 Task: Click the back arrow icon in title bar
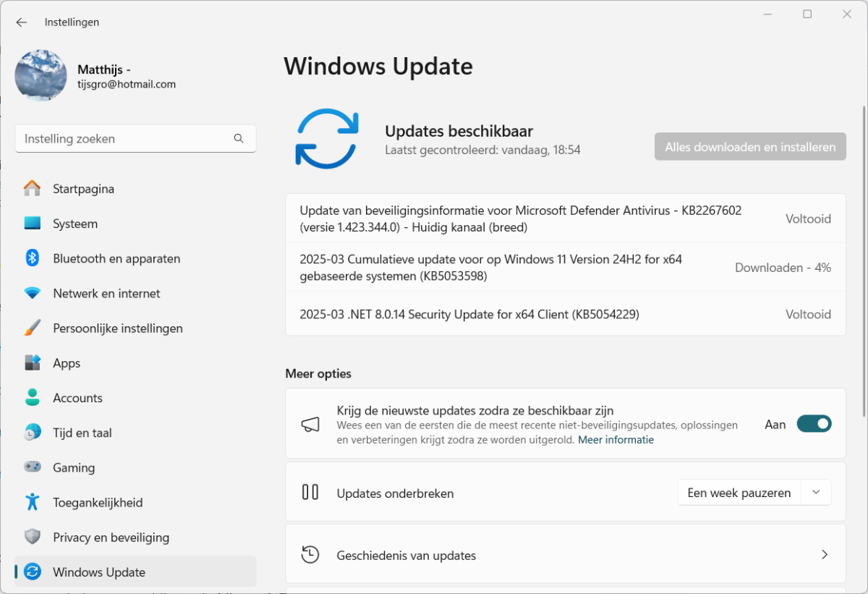(x=21, y=22)
